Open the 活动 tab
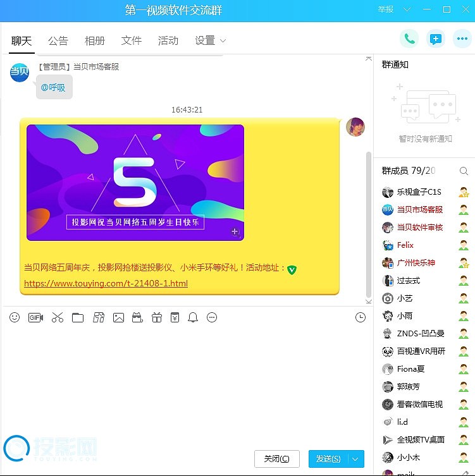The image size is (475, 476). pyautogui.click(x=168, y=40)
